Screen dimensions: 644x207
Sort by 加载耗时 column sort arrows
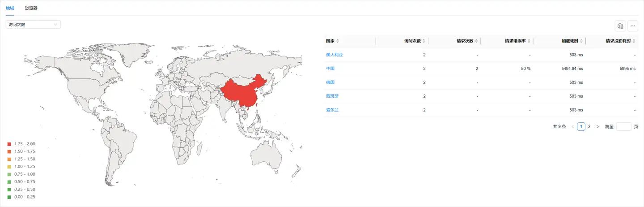(581, 41)
